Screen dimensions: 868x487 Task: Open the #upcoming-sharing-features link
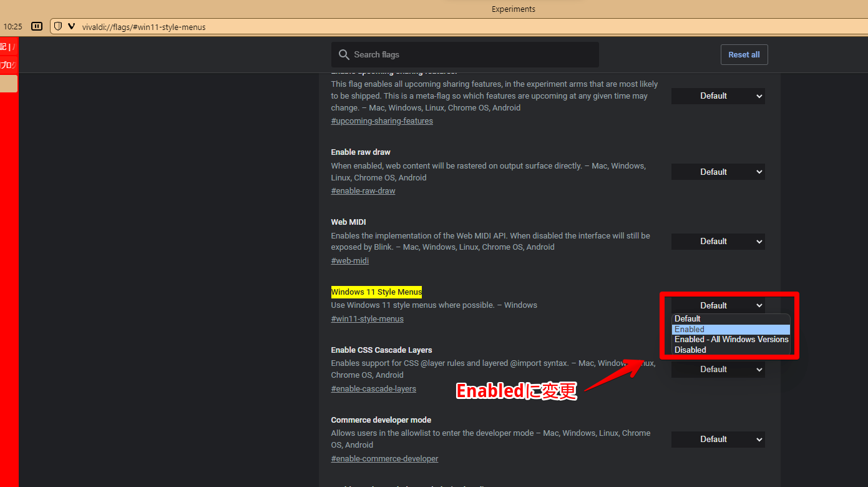[382, 121]
